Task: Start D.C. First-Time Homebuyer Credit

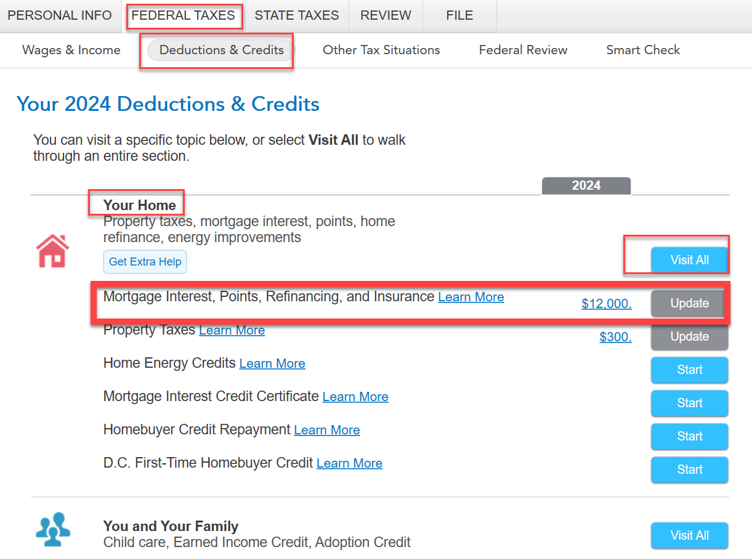Action: click(690, 469)
